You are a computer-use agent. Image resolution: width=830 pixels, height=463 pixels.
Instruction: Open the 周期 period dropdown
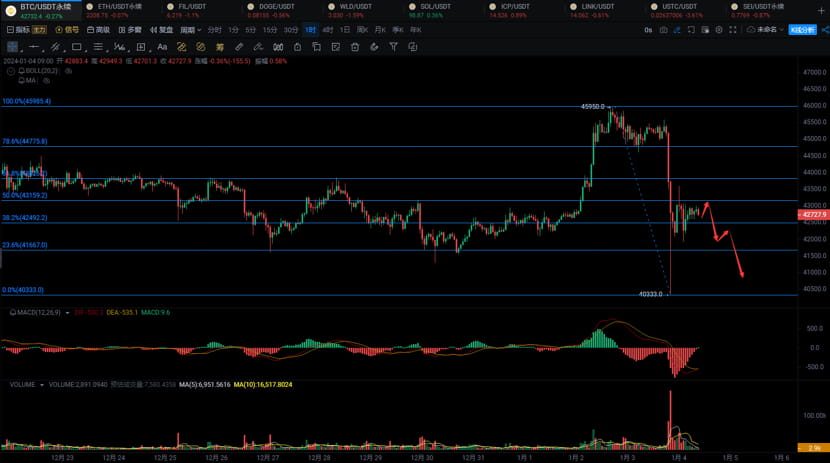(191, 30)
